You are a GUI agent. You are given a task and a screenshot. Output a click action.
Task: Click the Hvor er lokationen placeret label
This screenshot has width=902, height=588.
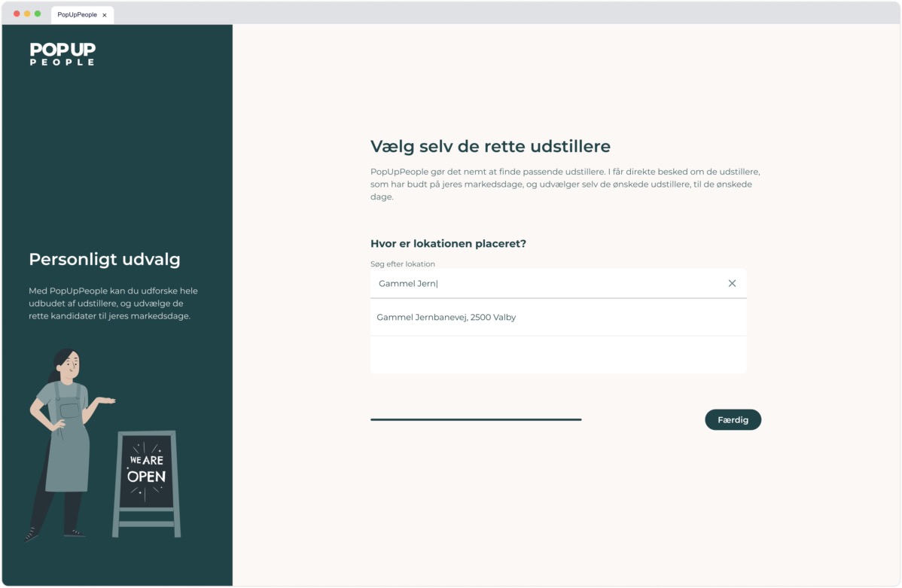[x=448, y=243]
